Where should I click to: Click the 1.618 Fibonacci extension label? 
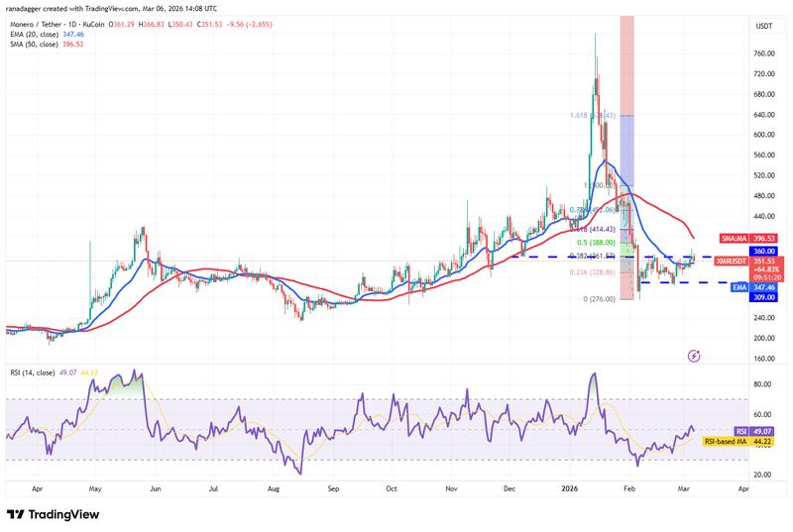tap(593, 115)
